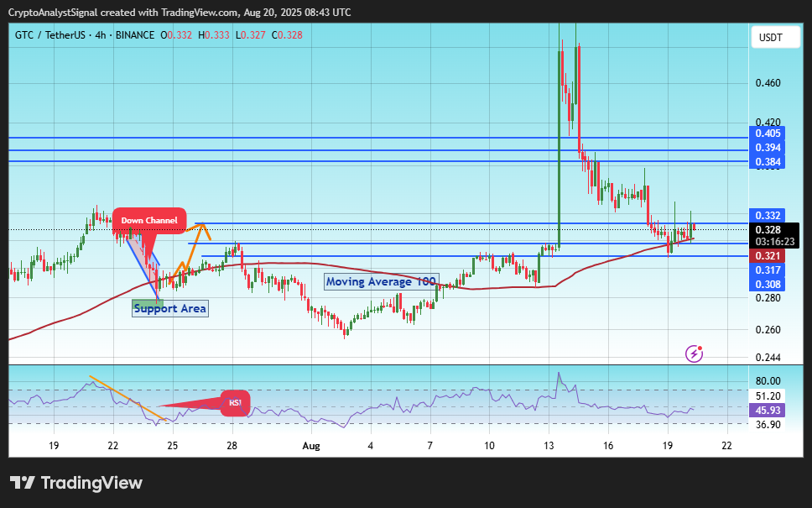Click the current price 0.328 label

768,229
